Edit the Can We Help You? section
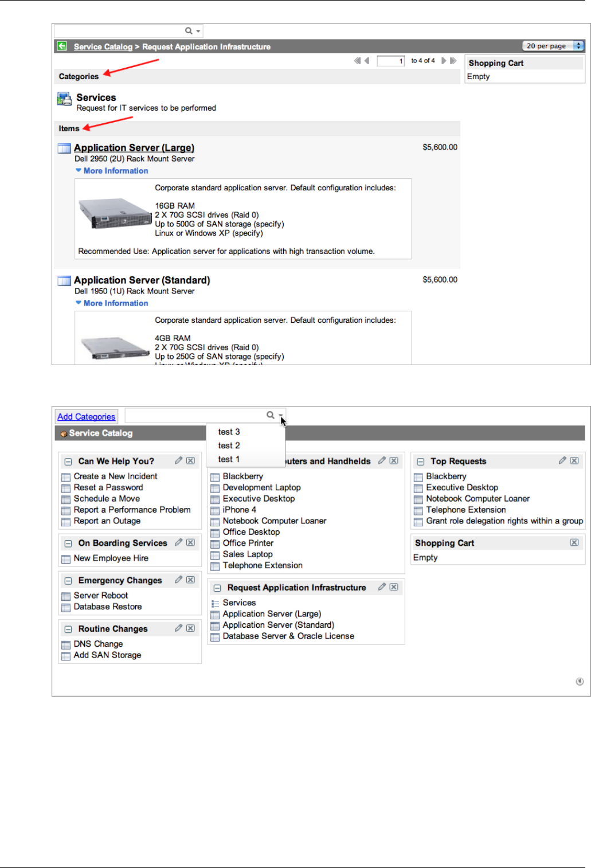Screen dimensions: 591x868 179,460
